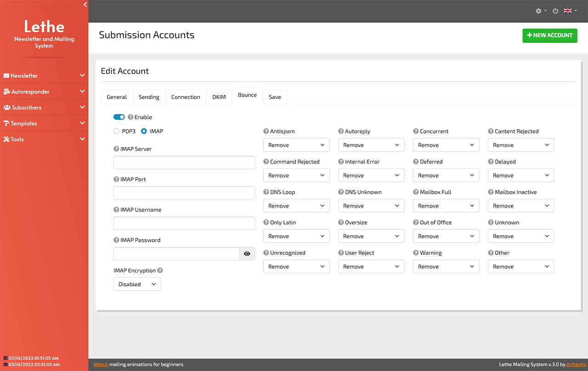Click the Autoreply help icon

(341, 131)
